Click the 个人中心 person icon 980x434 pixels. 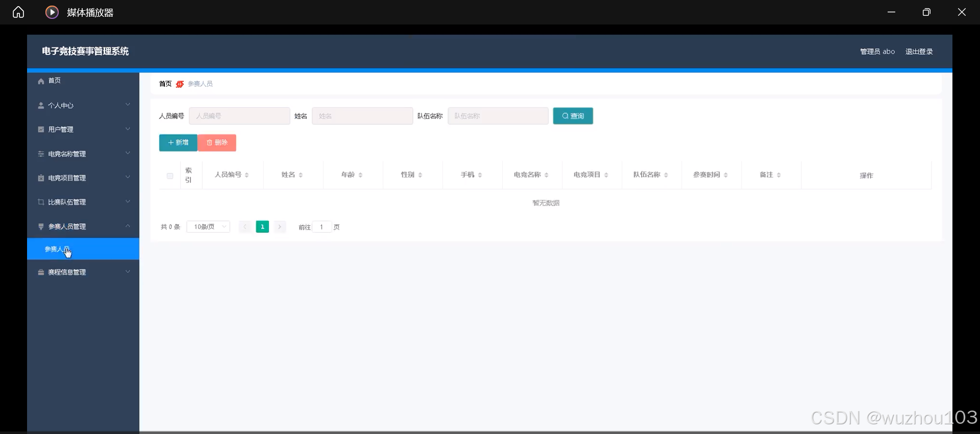click(x=41, y=106)
